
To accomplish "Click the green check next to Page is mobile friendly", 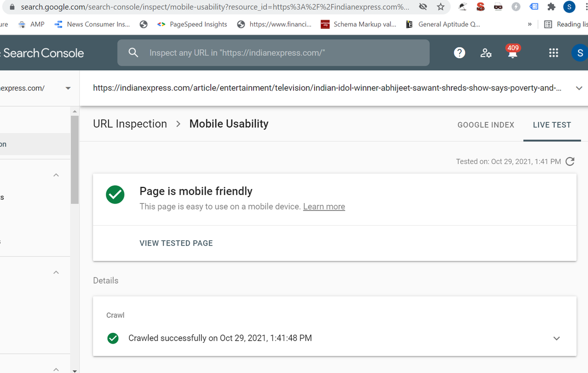I will pos(115,194).
